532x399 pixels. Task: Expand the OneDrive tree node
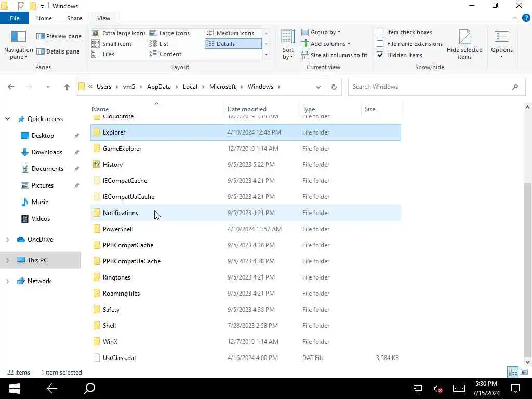click(7, 240)
